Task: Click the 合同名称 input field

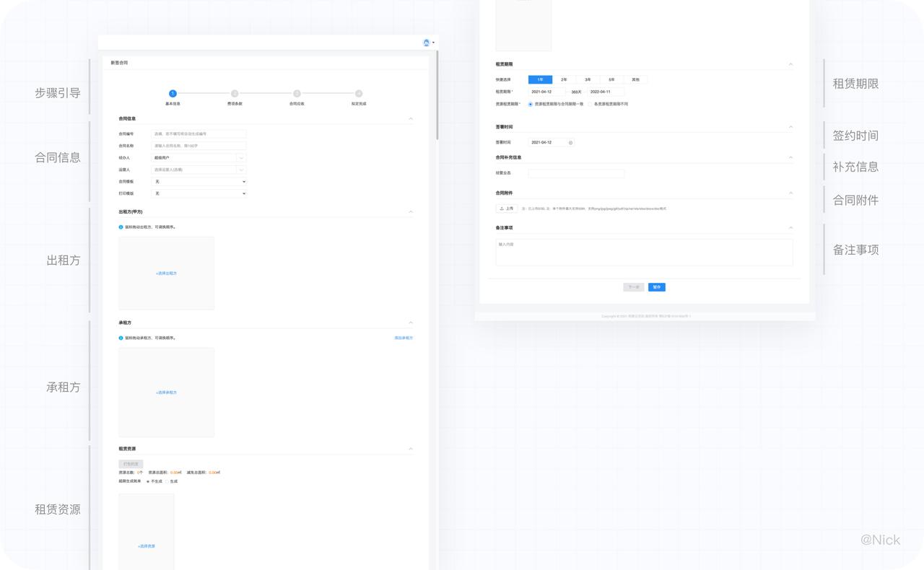Action: pyautogui.click(x=199, y=146)
